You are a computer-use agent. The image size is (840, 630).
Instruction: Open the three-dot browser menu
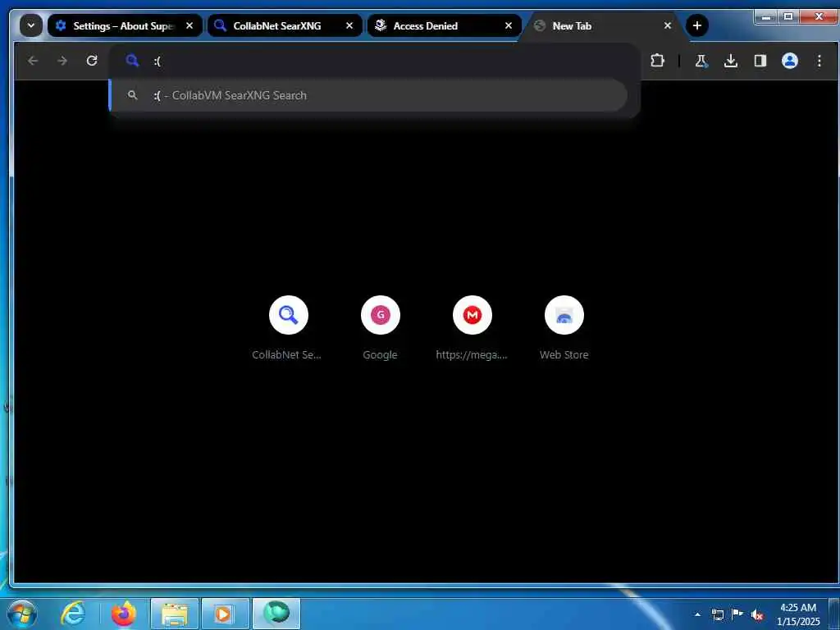coord(819,61)
